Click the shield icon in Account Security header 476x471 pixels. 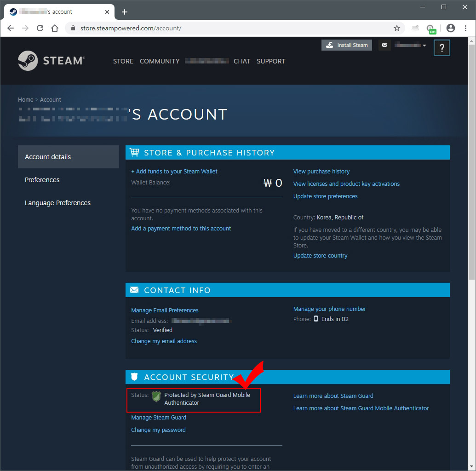[134, 377]
